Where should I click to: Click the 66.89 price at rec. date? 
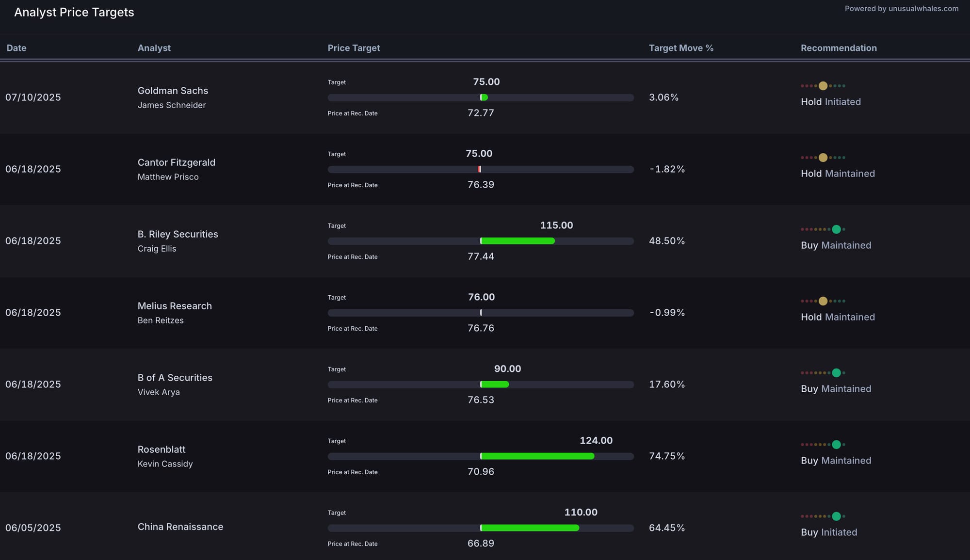(481, 544)
